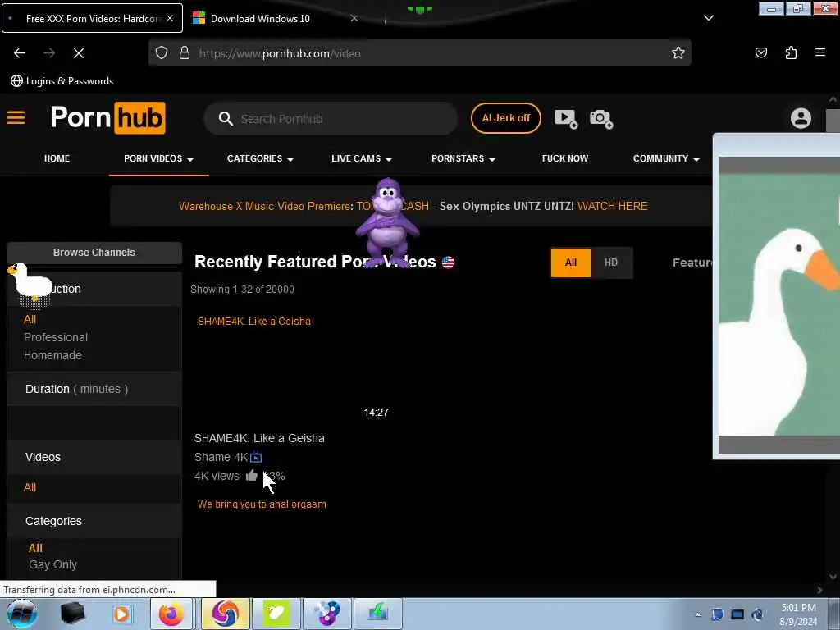
Task: Click the upload photo camera icon
Action: pos(601,118)
